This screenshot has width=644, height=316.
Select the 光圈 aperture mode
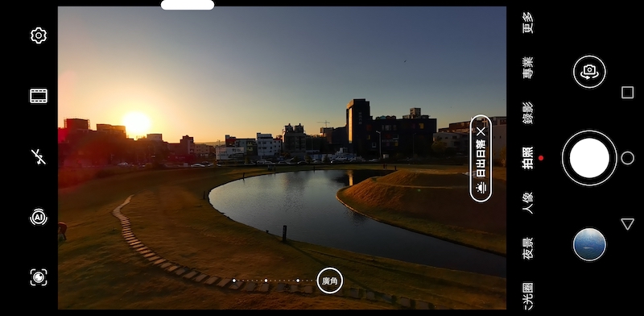pyautogui.click(x=528, y=295)
